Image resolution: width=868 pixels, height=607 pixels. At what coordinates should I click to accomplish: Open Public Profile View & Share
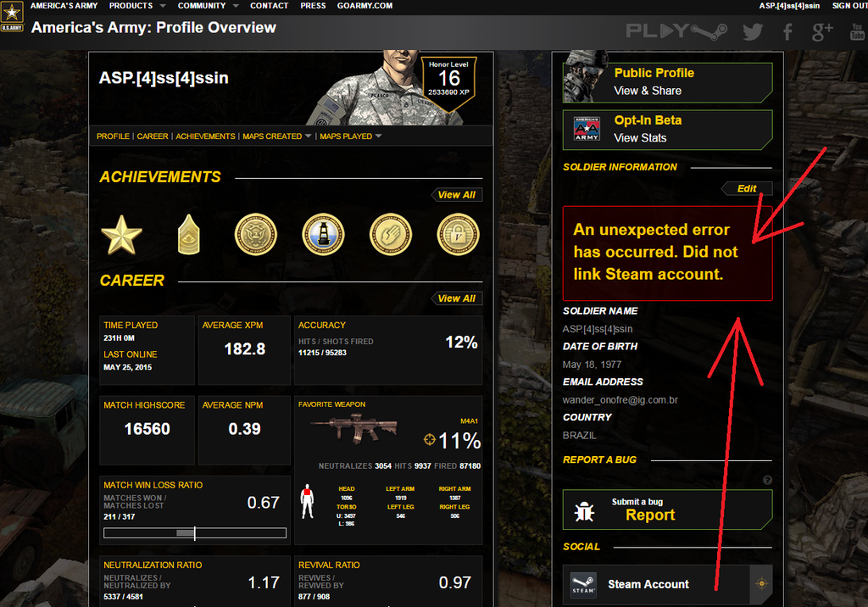tap(668, 82)
